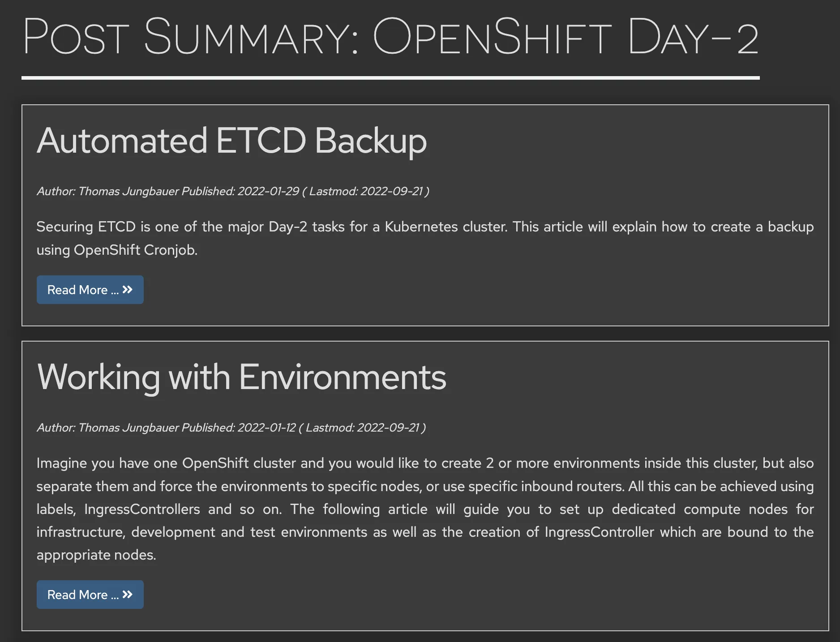Click the word infrastructure in Environments summary
The image size is (840, 642).
pyautogui.click(x=81, y=532)
